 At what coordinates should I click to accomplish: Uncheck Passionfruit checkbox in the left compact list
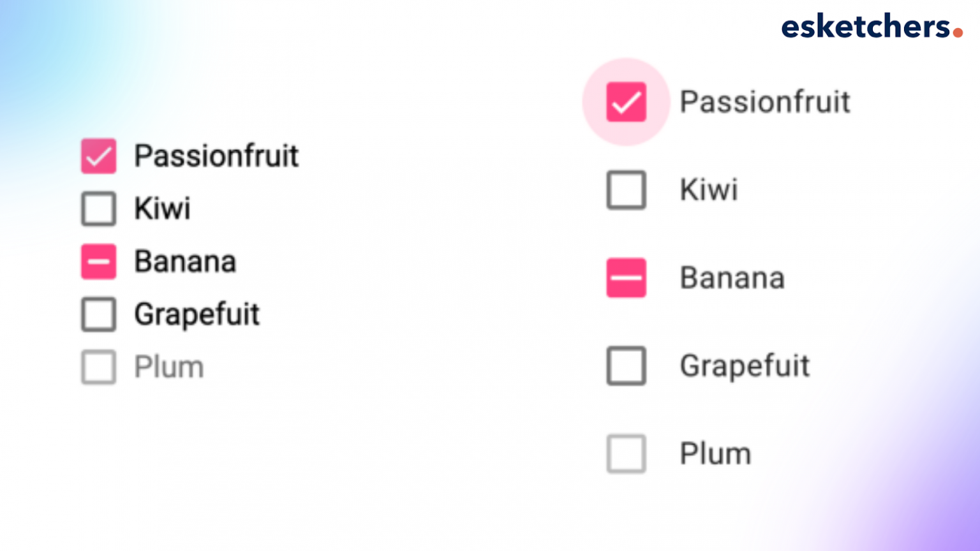coord(98,156)
